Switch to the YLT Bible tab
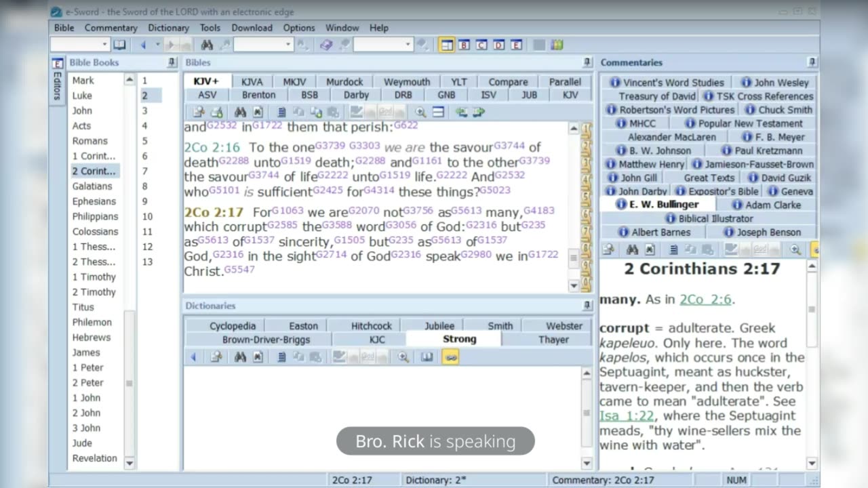 tap(459, 82)
